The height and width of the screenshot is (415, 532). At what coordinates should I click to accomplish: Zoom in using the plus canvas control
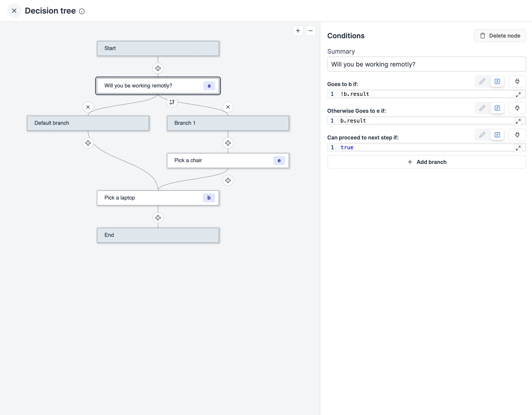pyautogui.click(x=298, y=31)
